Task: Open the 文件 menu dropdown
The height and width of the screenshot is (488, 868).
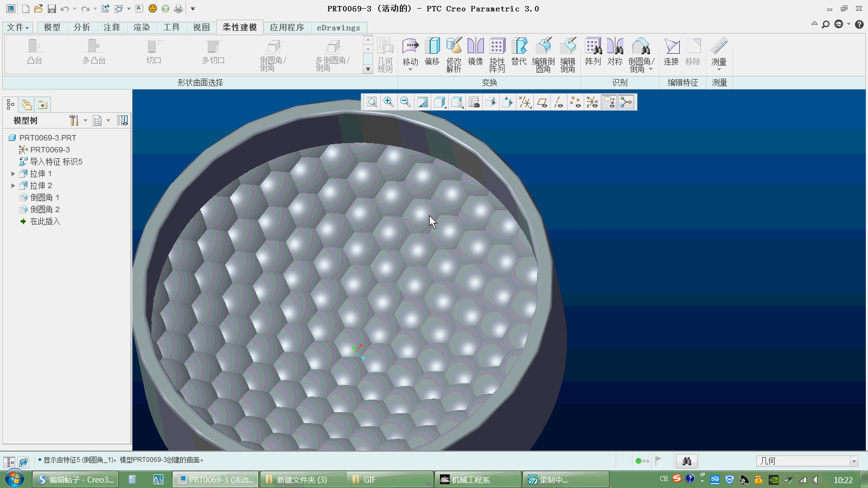Action: point(18,27)
